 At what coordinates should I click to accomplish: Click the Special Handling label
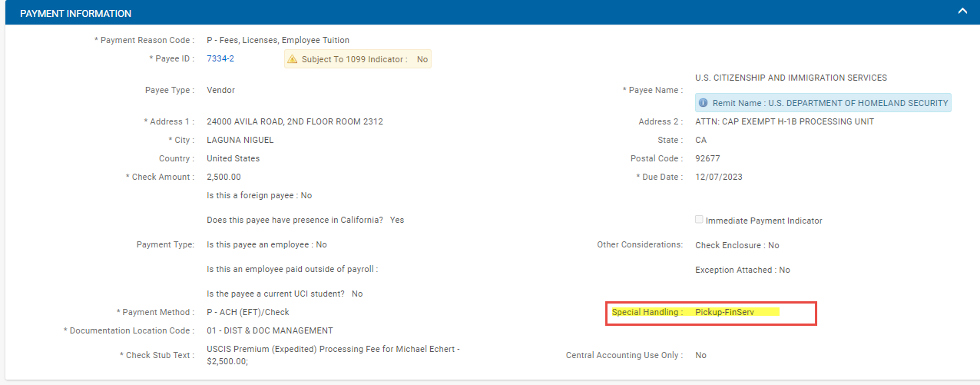pyautogui.click(x=647, y=312)
